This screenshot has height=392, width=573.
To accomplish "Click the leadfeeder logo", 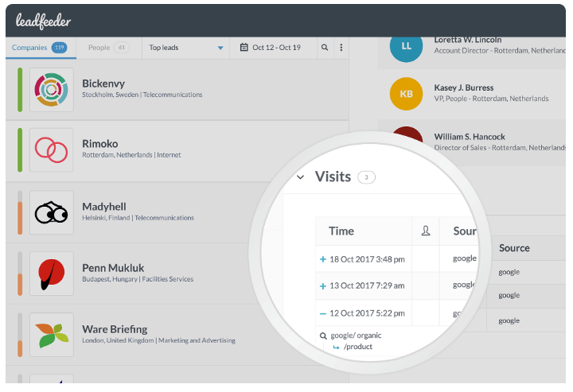I will (x=43, y=21).
